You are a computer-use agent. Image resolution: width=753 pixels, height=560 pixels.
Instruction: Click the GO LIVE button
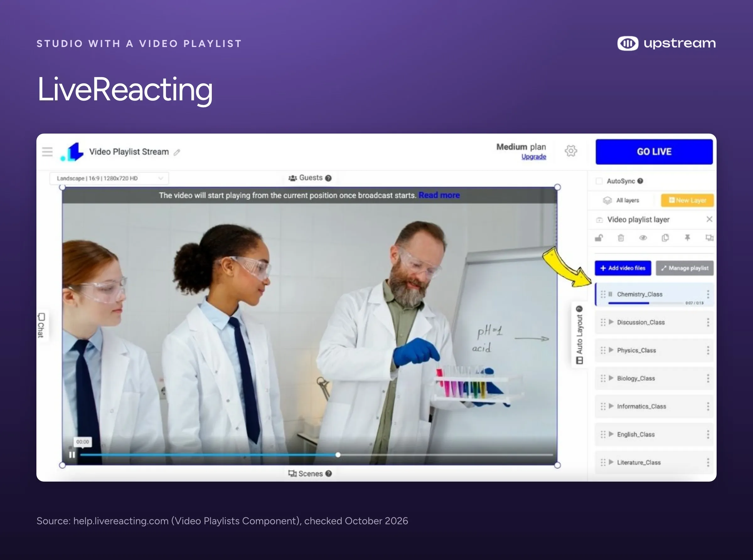click(x=654, y=151)
